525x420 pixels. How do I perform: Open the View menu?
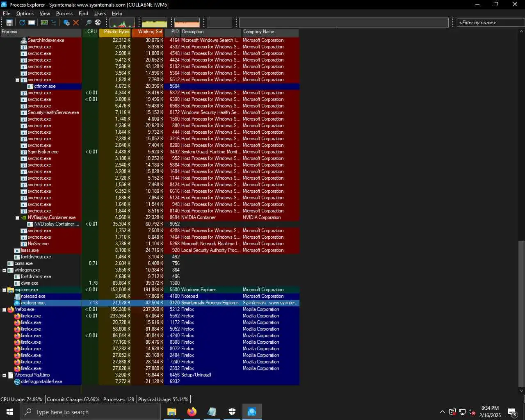click(45, 14)
